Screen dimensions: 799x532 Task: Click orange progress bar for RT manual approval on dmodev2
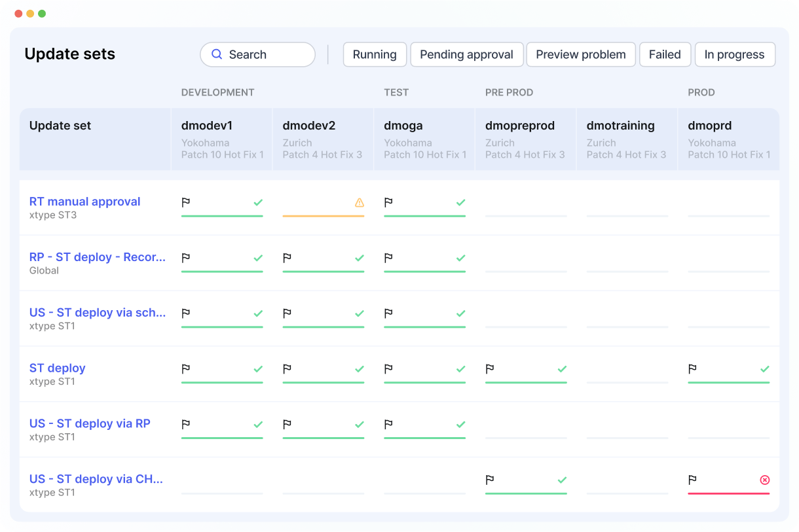[324, 216]
